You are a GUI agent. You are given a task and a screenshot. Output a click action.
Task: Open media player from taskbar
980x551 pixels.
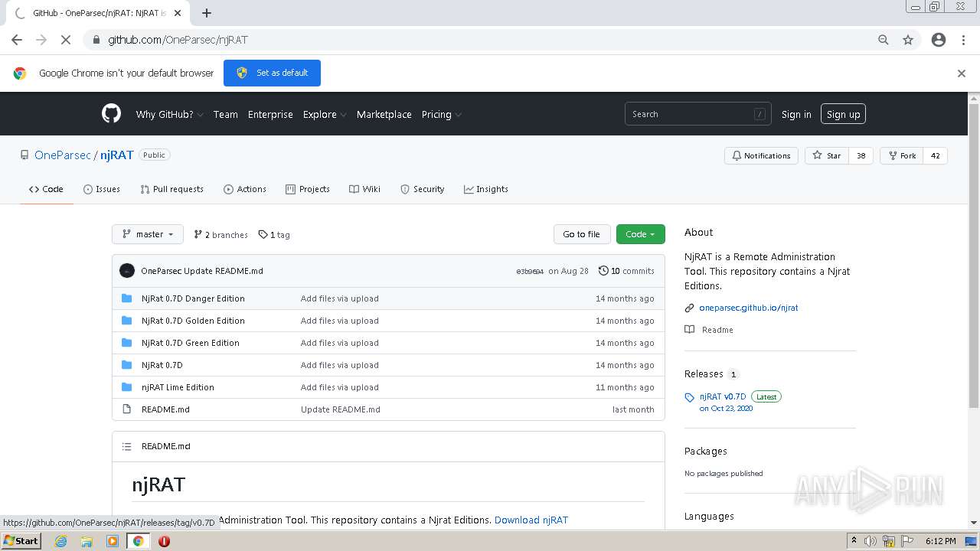113,541
